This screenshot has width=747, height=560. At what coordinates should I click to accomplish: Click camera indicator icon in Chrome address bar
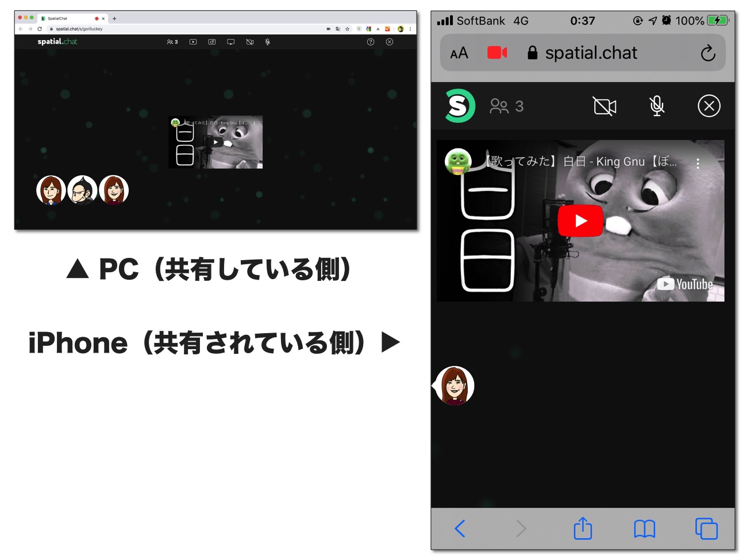point(329,29)
